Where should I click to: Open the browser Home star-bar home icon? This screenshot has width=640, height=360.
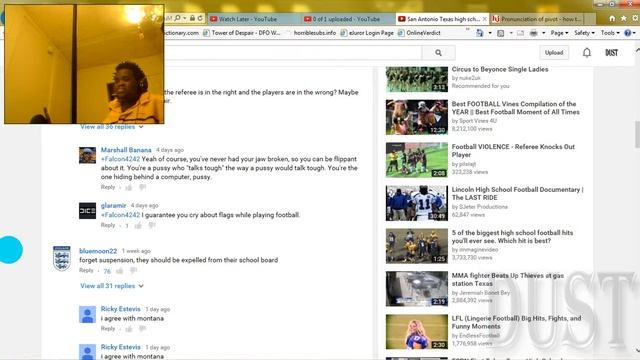tap(612, 18)
